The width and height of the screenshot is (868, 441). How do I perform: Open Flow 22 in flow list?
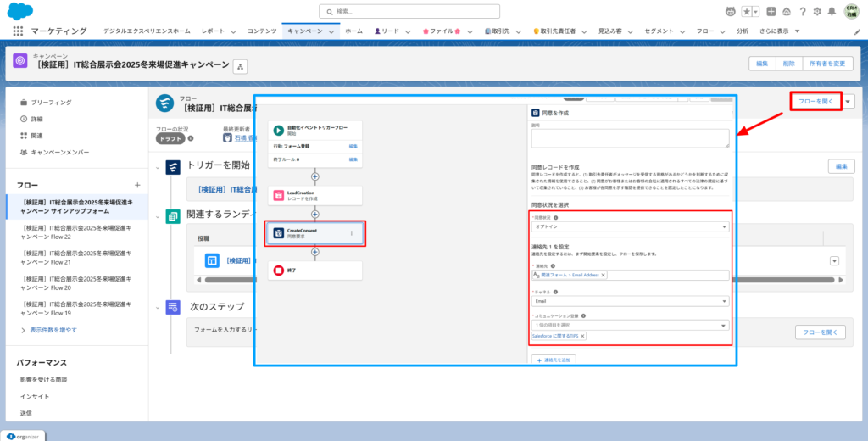pos(77,232)
